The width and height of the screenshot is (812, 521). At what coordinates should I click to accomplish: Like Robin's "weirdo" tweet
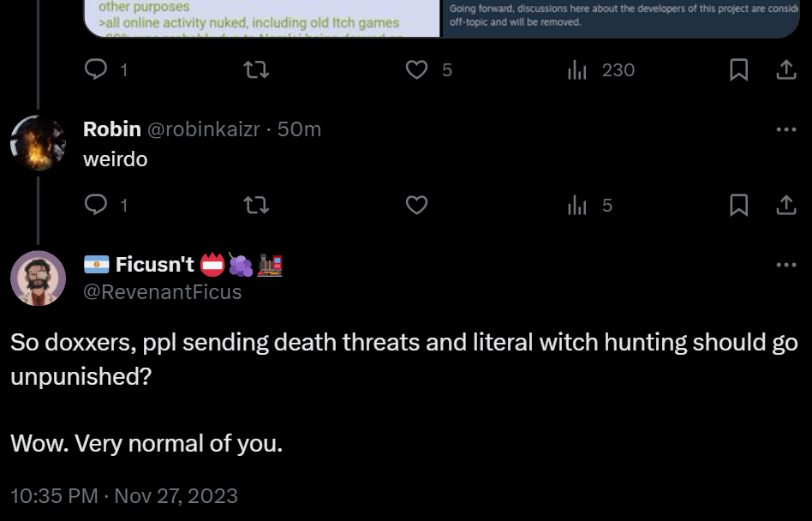pos(416,206)
